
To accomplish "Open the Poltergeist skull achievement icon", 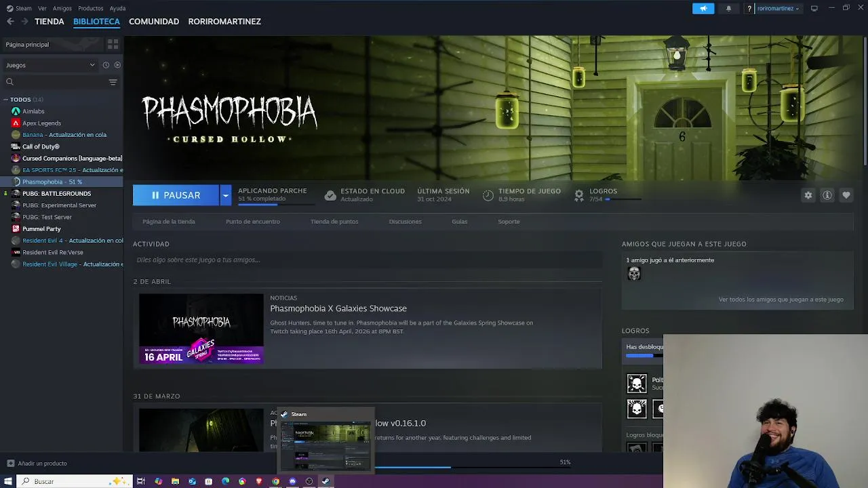I will click(x=637, y=384).
